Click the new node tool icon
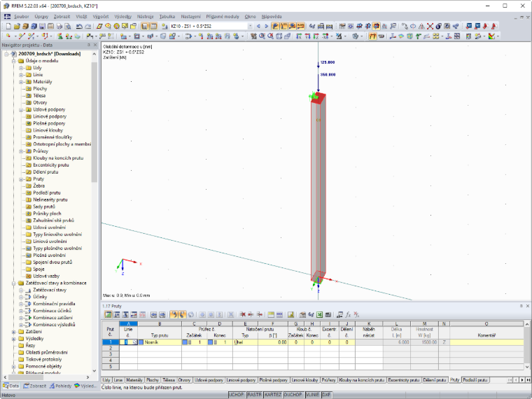This screenshot has height=399, width=532. pyautogui.click(x=8, y=36)
